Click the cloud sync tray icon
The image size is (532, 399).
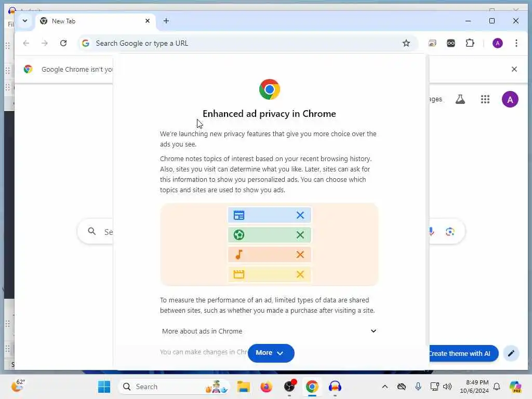coord(402,387)
